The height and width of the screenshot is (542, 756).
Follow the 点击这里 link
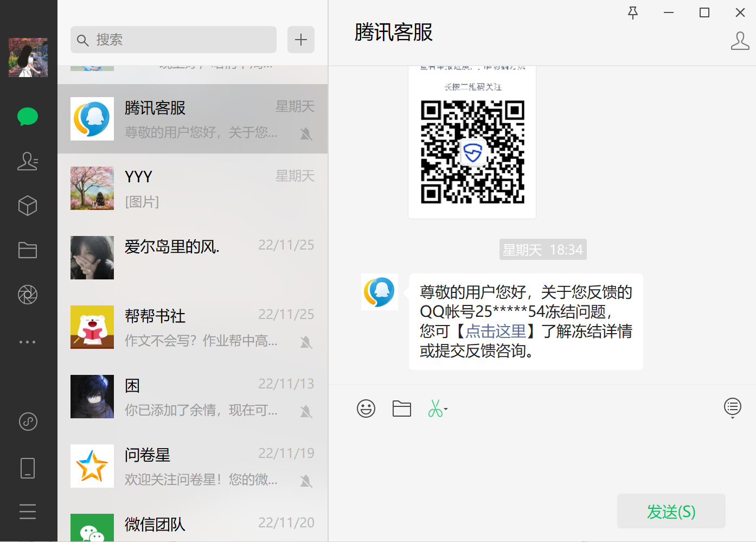[496, 331]
